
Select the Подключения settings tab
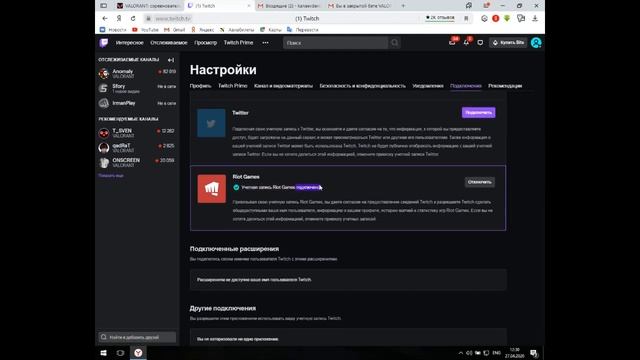466,86
